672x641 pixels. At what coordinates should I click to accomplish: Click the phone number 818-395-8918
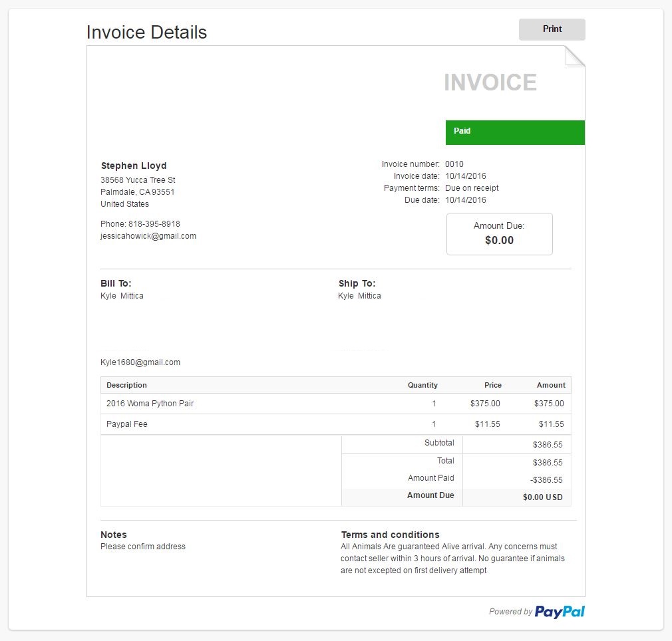154,224
